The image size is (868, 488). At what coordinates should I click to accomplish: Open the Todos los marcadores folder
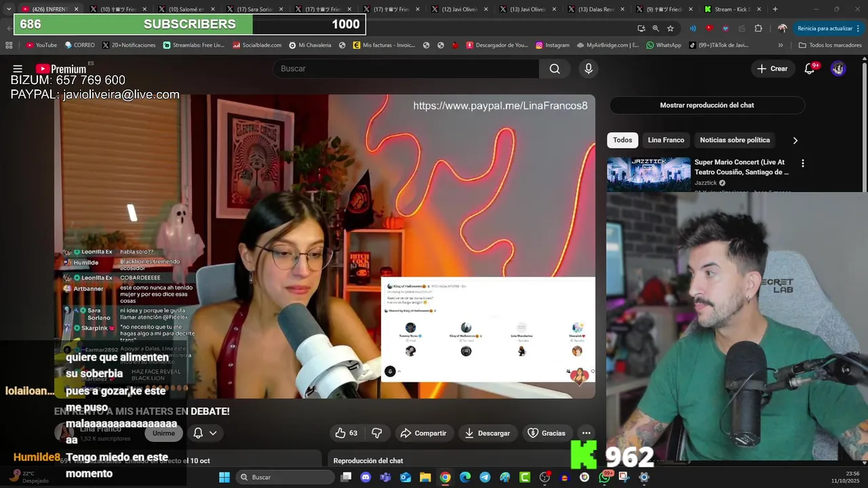(x=830, y=45)
